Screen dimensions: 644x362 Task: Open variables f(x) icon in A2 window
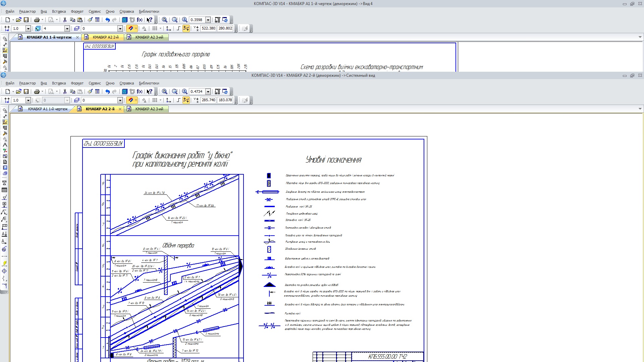140,92
